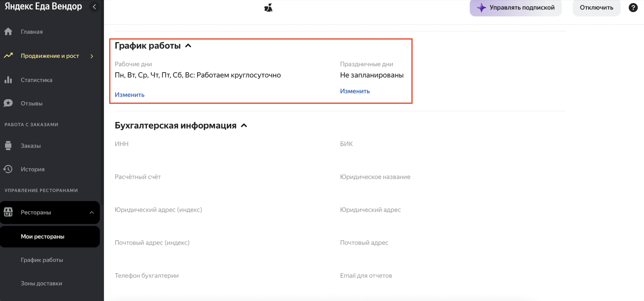Collapse the График работы section
Image resolution: width=644 pixels, height=301 pixels.
pos(188,46)
